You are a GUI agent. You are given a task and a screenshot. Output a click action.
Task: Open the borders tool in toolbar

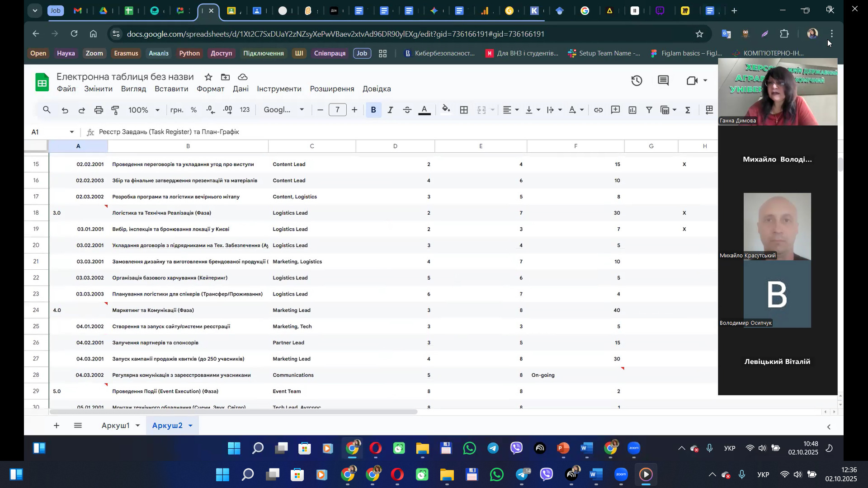point(464,110)
